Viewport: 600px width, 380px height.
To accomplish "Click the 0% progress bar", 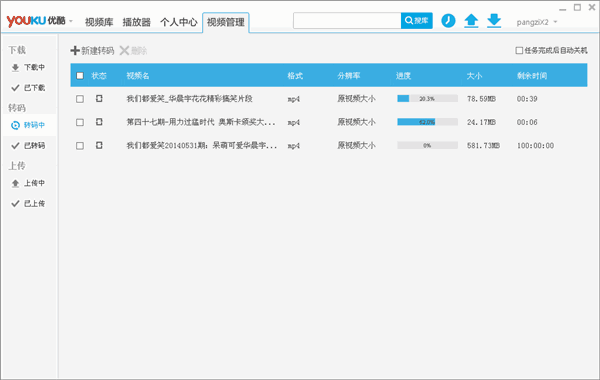I will tap(427, 145).
